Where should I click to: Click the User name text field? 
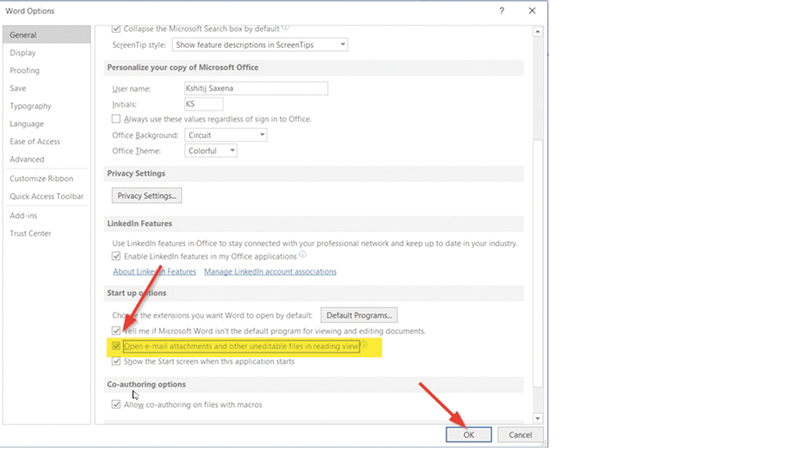[x=255, y=88]
